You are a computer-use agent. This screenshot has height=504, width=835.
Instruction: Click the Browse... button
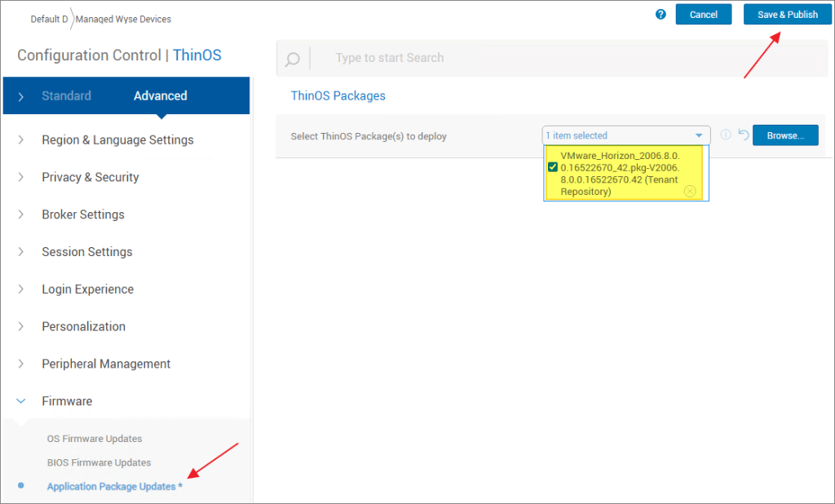coord(784,135)
